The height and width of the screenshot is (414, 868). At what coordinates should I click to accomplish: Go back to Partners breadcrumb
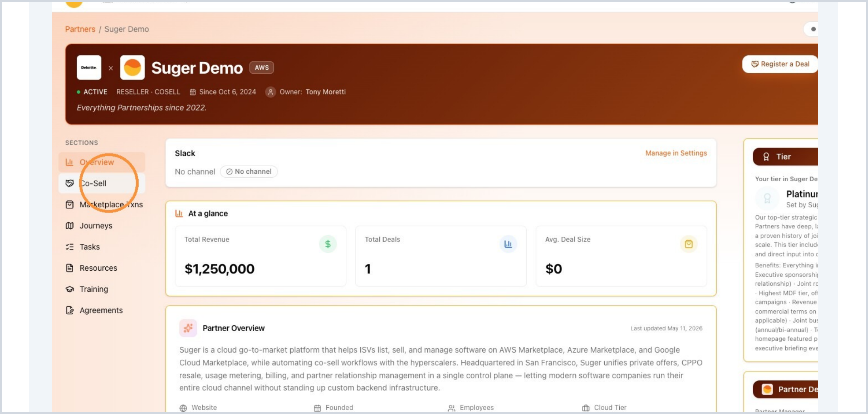(x=80, y=29)
